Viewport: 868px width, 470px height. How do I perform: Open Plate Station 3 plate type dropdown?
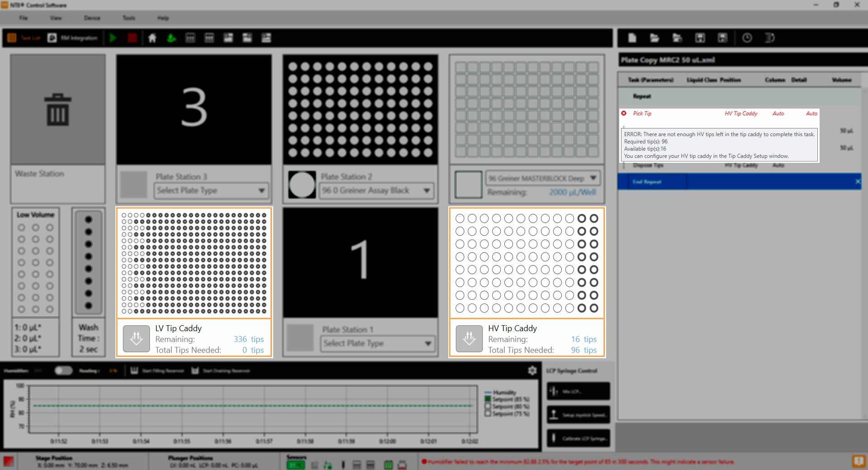211,190
